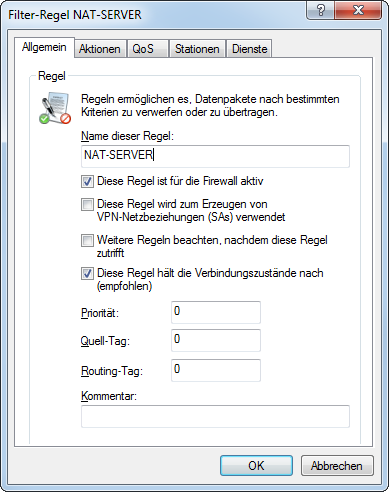Toggle 'Diese Regel ist für die Firewall aktiv'
389x492 pixels.
pyautogui.click(x=87, y=182)
